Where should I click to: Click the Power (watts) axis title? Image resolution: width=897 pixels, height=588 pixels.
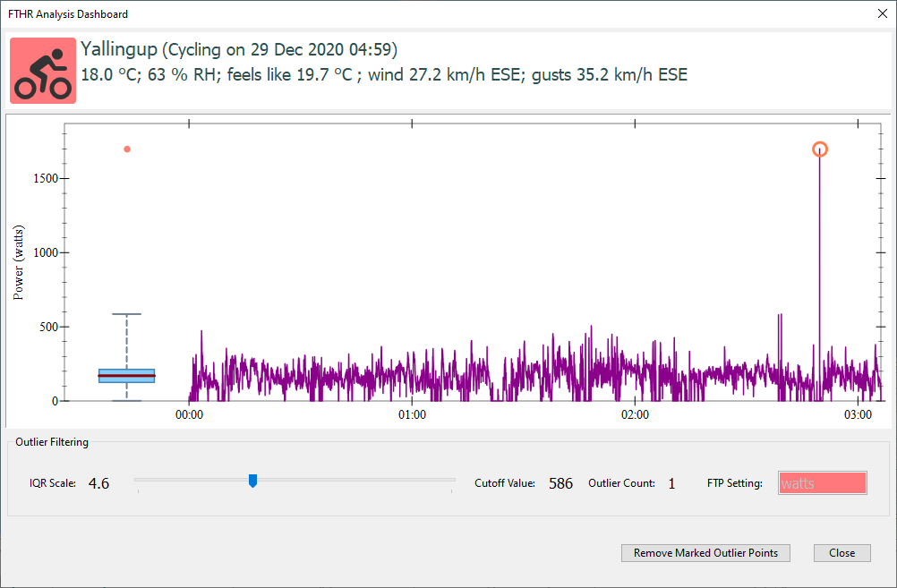[x=18, y=262]
